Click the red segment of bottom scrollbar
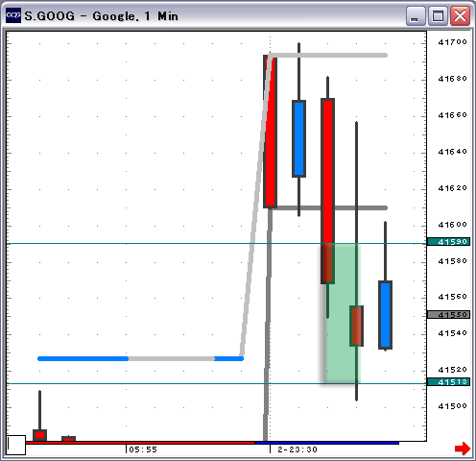Viewport: 476px width, 461px height. pyautogui.click(x=140, y=443)
